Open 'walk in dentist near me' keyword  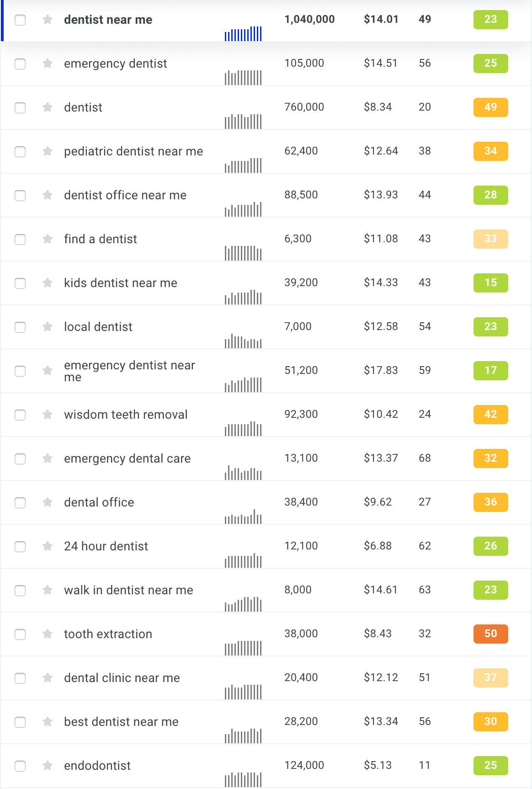coord(128,590)
